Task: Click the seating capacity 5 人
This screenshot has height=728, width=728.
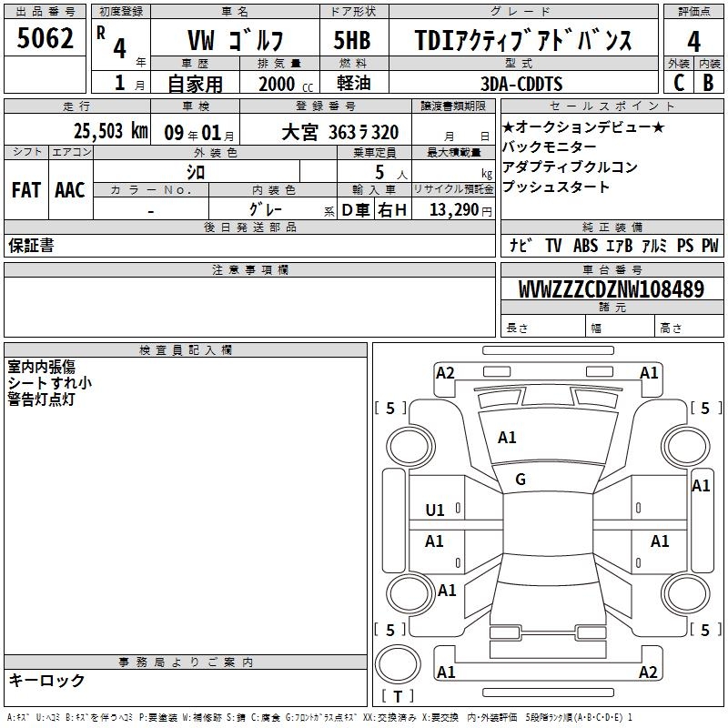Action: (x=391, y=173)
